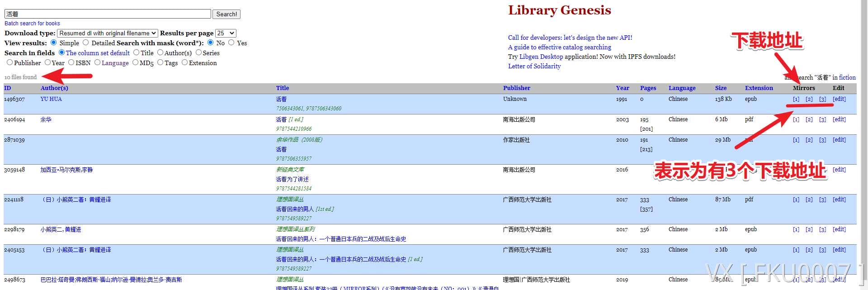Sort results by Language column header
This screenshot has width=868, height=290.
tap(682, 88)
